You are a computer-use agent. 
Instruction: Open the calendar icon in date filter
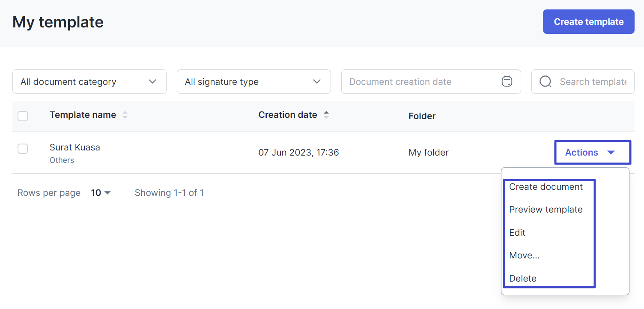click(507, 81)
